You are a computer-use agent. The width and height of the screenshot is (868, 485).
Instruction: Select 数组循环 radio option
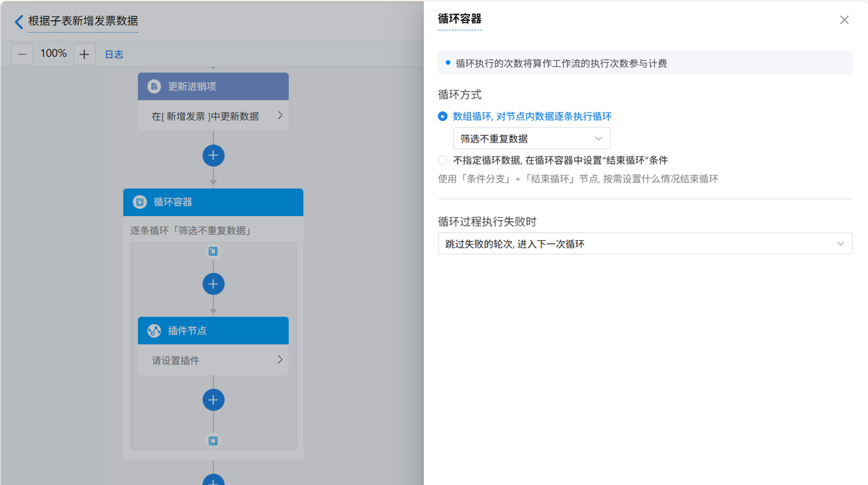(443, 116)
